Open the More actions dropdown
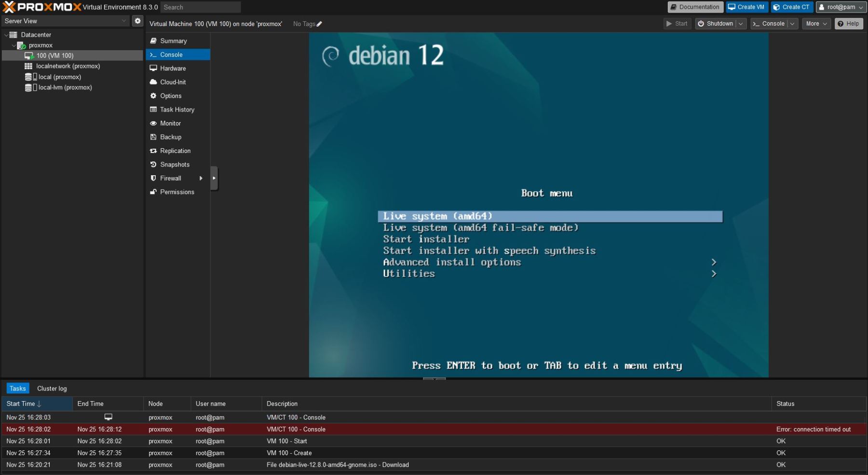 tap(816, 24)
